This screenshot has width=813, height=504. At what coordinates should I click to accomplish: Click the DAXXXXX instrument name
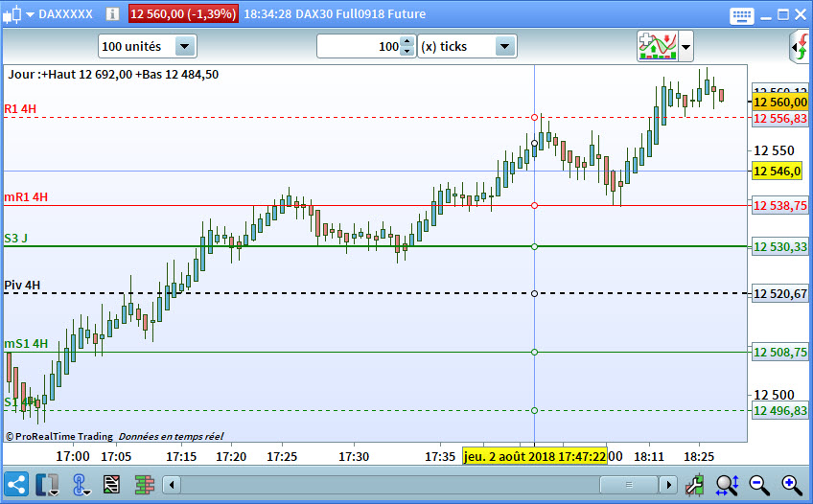[66, 14]
